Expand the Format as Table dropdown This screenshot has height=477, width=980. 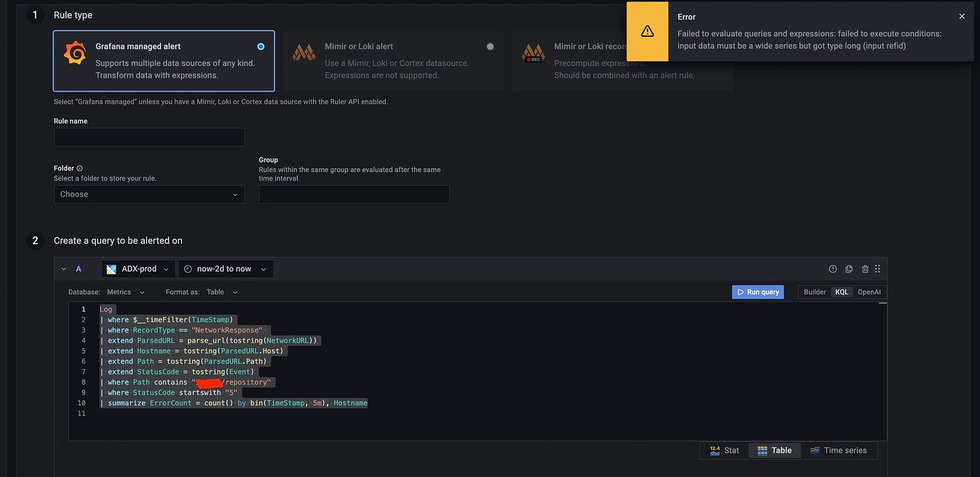220,292
